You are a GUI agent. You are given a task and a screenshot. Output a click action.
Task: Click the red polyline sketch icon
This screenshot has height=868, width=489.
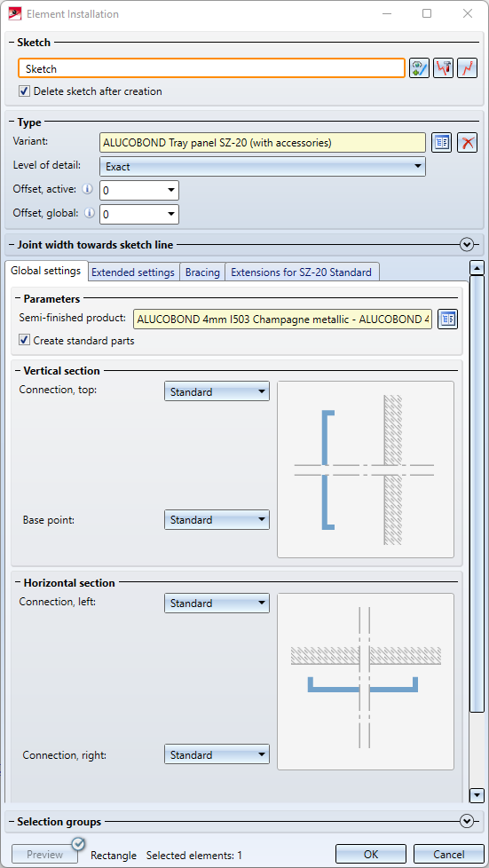pyautogui.click(x=468, y=68)
